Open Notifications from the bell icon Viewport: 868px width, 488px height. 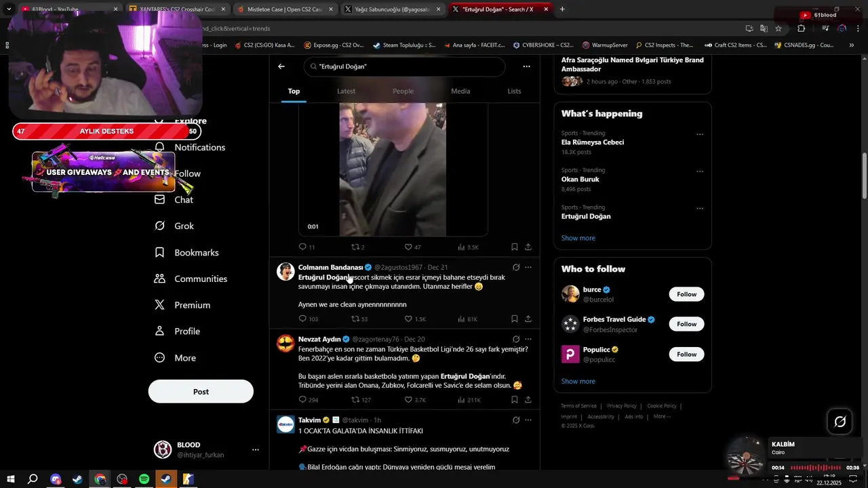pyautogui.click(x=160, y=147)
